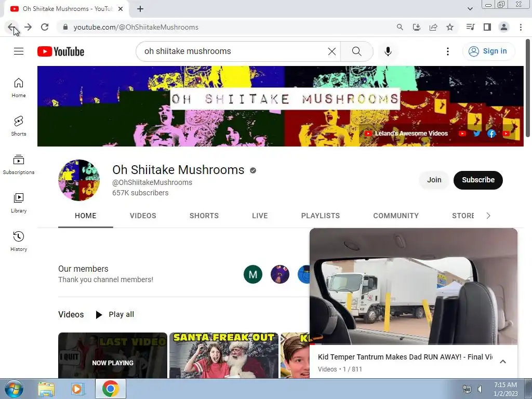
Task: Expand the miniplayer playlist chevron
Action: [x=503, y=362]
